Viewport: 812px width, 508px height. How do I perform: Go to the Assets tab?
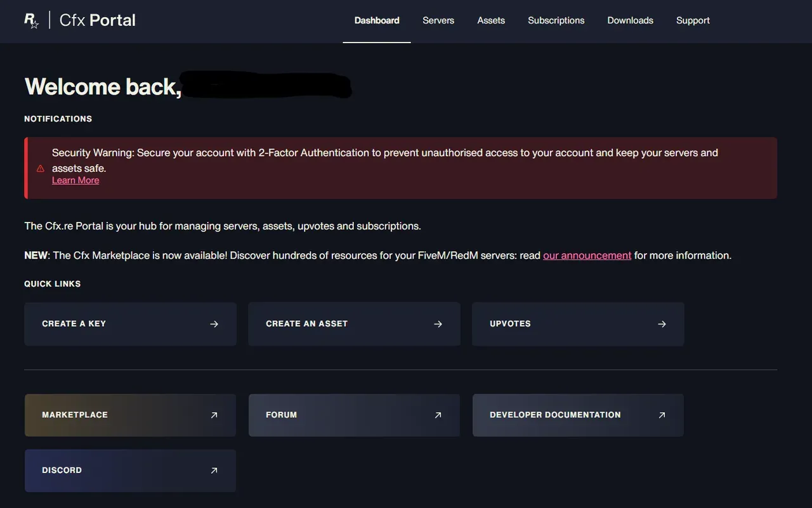click(x=491, y=20)
